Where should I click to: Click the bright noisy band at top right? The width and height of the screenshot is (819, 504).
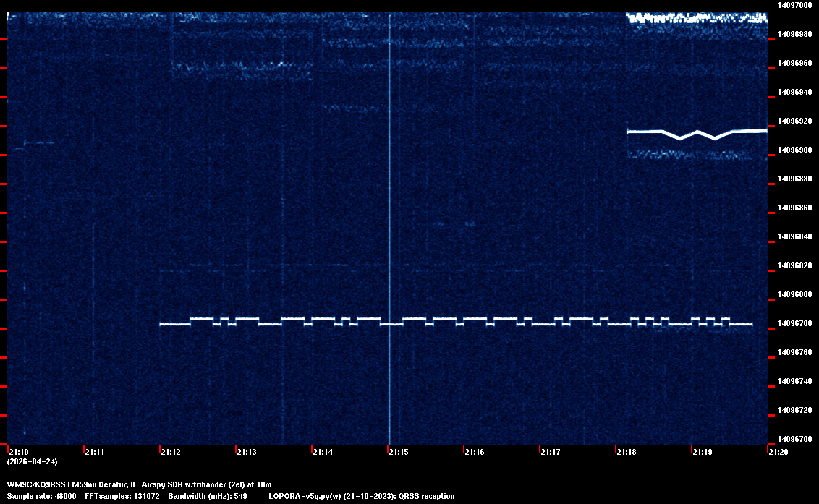coord(696,17)
